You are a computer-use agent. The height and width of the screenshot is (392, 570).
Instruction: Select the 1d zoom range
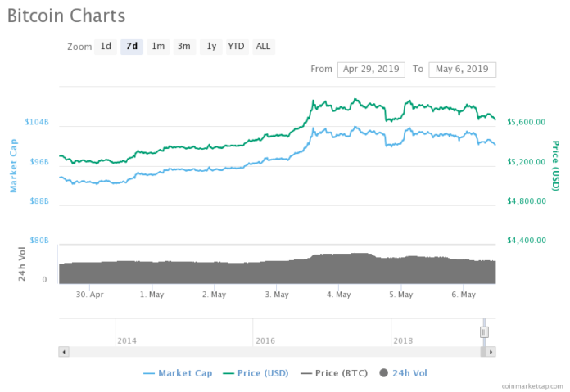pos(106,47)
